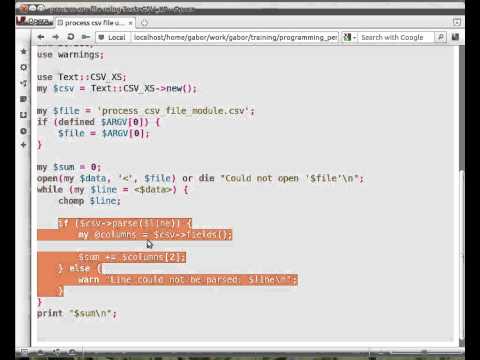Open the Unite sidebar panel
480x360 pixels.
click(23, 83)
